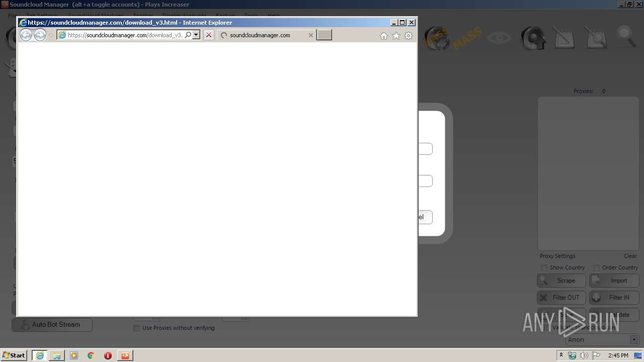Click the network icon in system tray
The width and height of the screenshot is (644, 362).
pyautogui.click(x=572, y=355)
